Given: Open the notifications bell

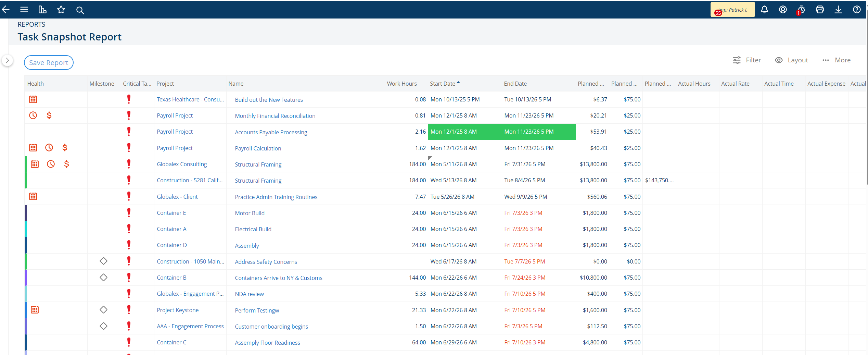Looking at the screenshot, I should [764, 10].
